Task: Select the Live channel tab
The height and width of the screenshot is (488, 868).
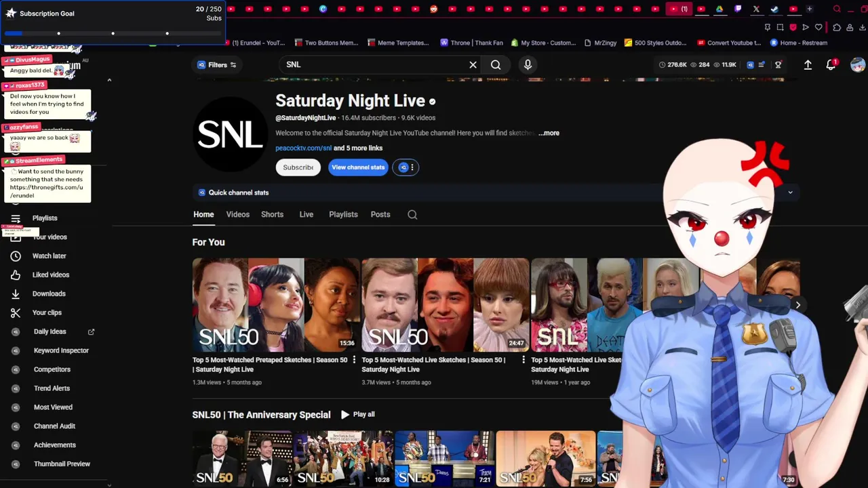Action: (307, 215)
